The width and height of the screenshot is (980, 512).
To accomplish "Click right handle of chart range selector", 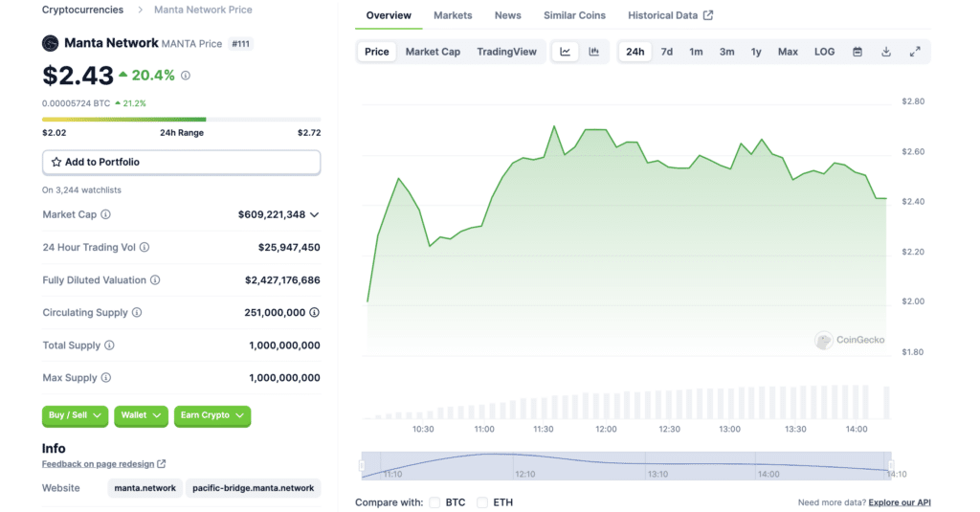I will (x=891, y=466).
